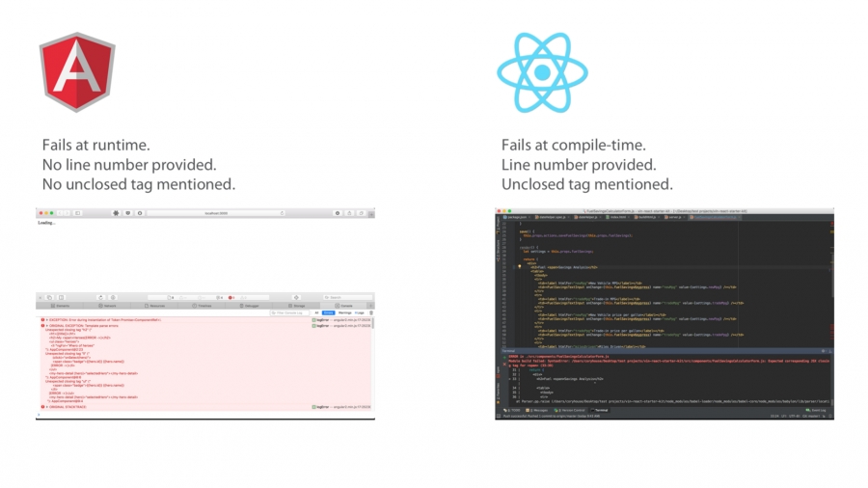This screenshot has width=868, height=488.
Task: Open the Version Control tool window tab
Action: click(570, 411)
